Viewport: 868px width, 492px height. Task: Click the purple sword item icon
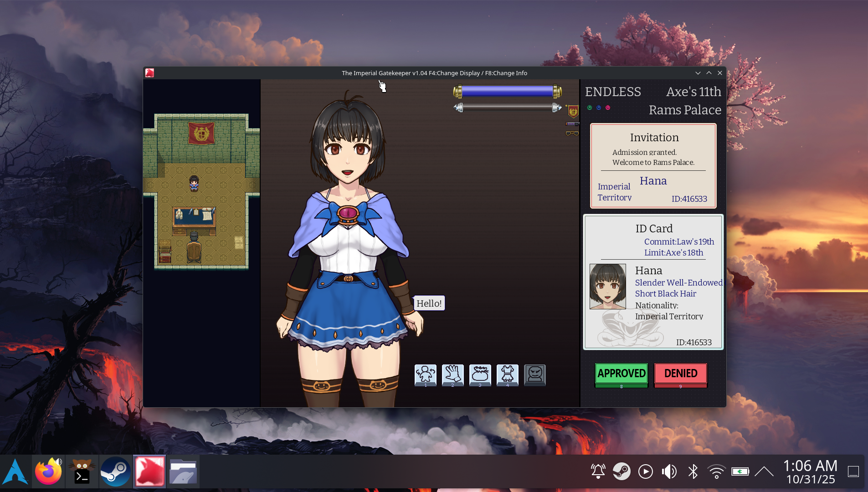coord(572,124)
